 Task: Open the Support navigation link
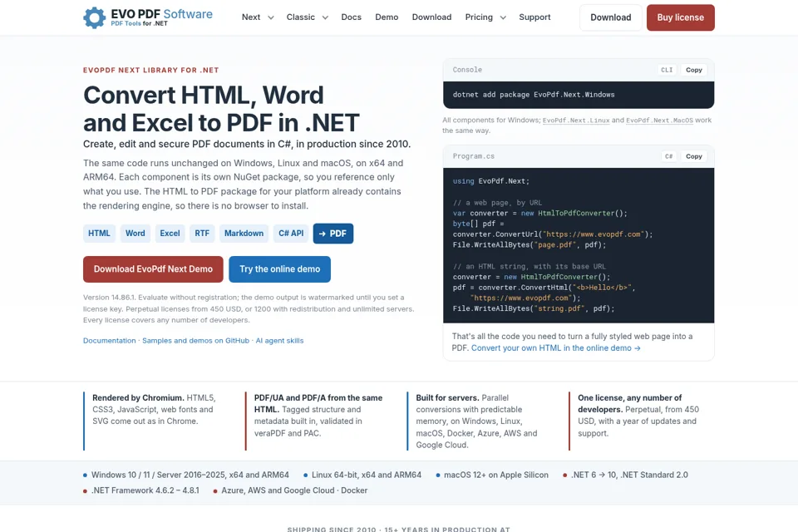pos(534,17)
